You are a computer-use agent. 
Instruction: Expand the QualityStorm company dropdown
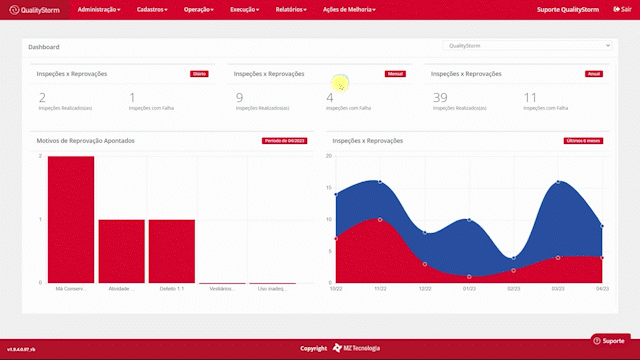[527, 46]
